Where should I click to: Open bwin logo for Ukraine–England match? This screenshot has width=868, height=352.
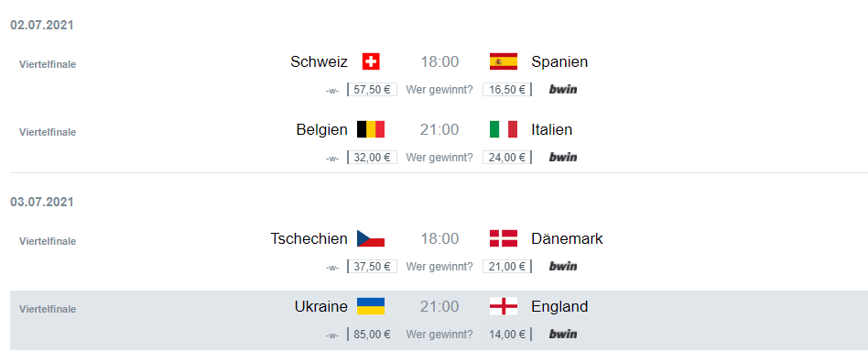[x=563, y=335]
